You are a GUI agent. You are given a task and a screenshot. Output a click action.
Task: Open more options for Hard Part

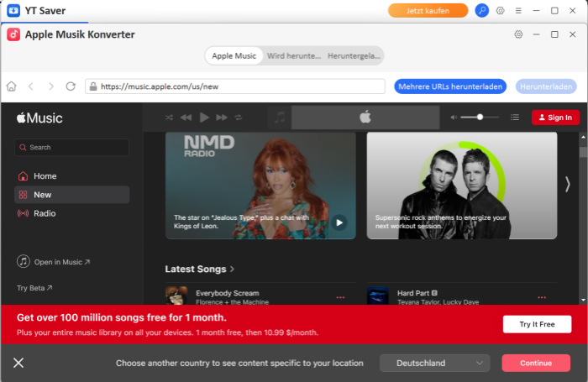coord(542,297)
